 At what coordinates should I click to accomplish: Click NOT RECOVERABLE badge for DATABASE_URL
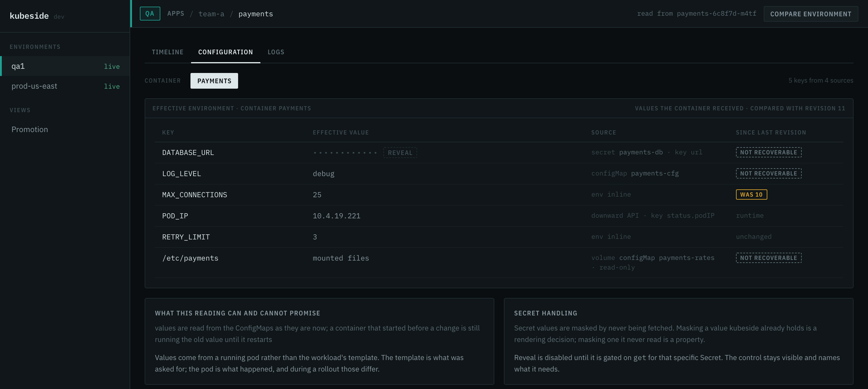(769, 152)
